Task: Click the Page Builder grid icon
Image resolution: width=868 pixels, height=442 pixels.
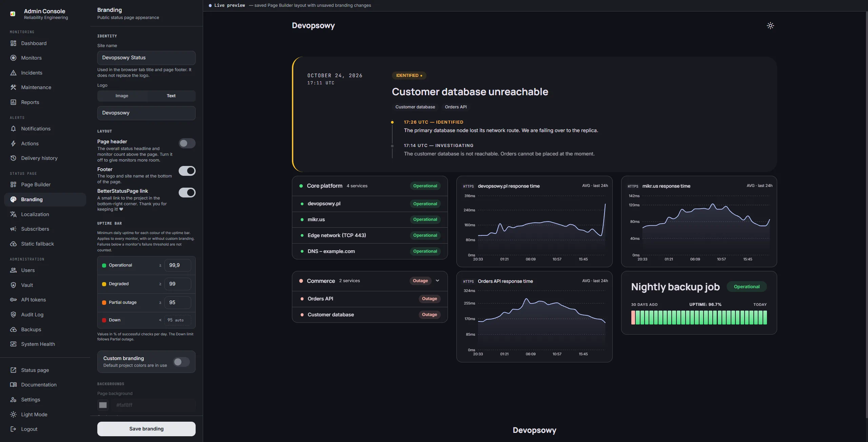Action: (13, 185)
